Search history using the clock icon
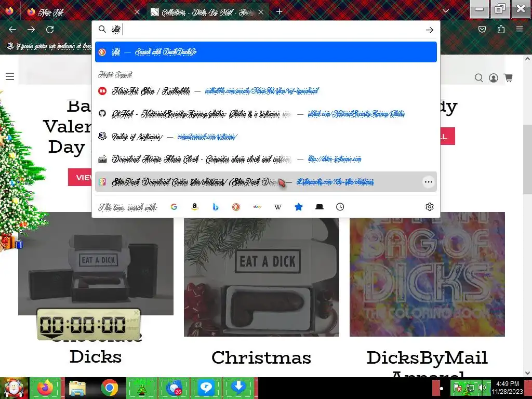532x399 pixels. pos(340,207)
